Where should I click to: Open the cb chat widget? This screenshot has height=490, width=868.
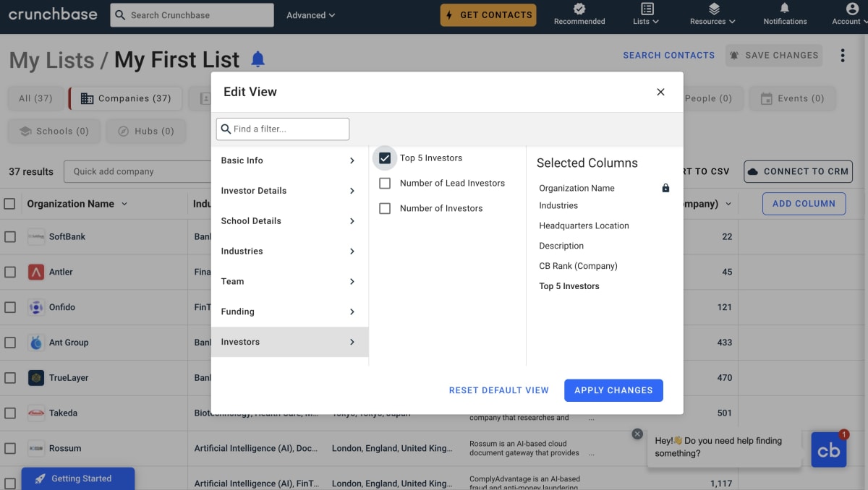coord(829,450)
